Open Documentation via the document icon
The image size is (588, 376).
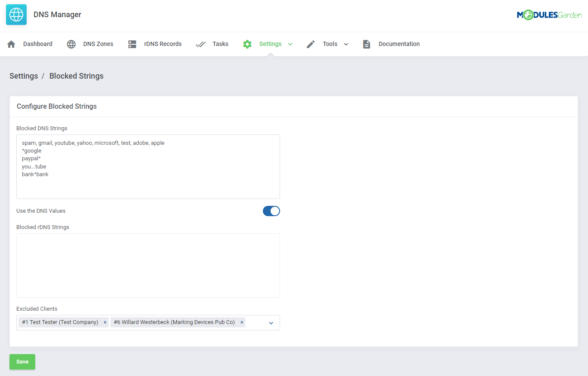coord(366,43)
